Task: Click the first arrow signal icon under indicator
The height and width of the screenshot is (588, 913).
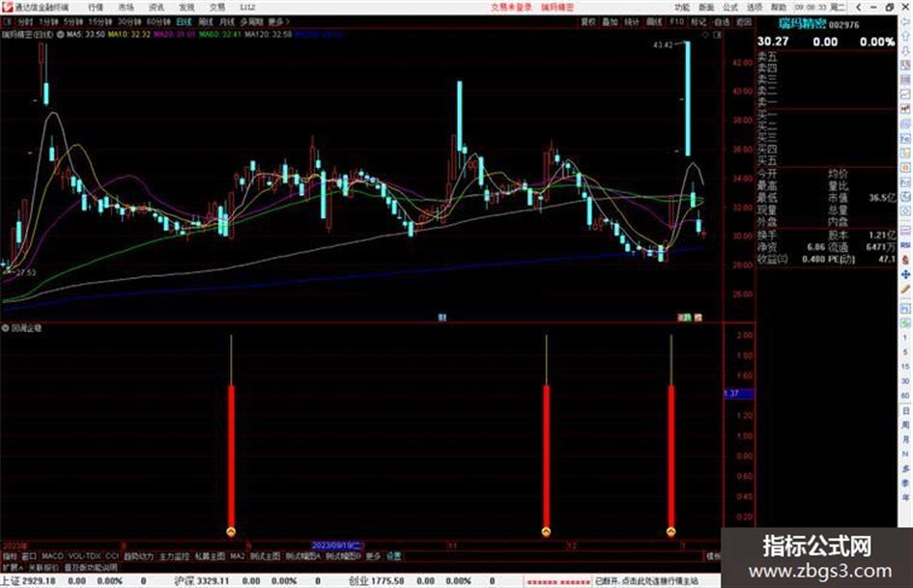Action: (x=231, y=531)
